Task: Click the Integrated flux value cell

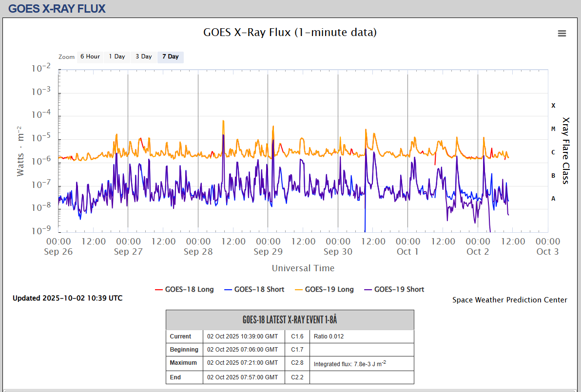Action: click(x=361, y=364)
